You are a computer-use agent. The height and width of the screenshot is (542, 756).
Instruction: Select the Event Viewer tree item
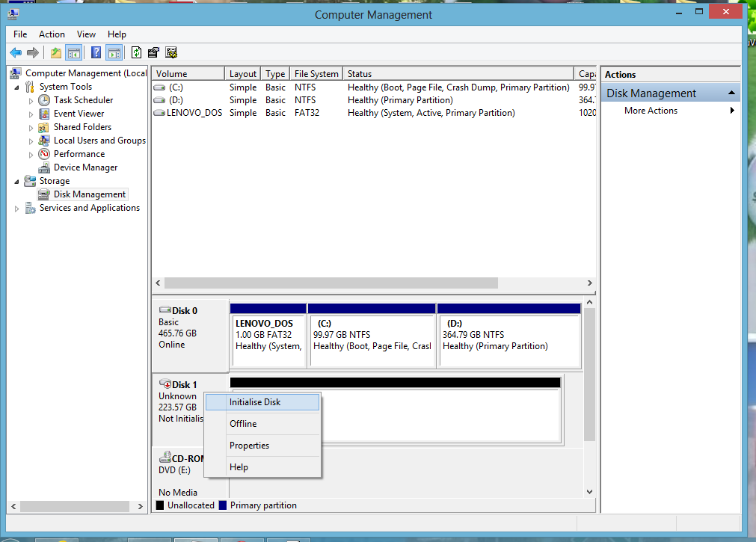(79, 114)
